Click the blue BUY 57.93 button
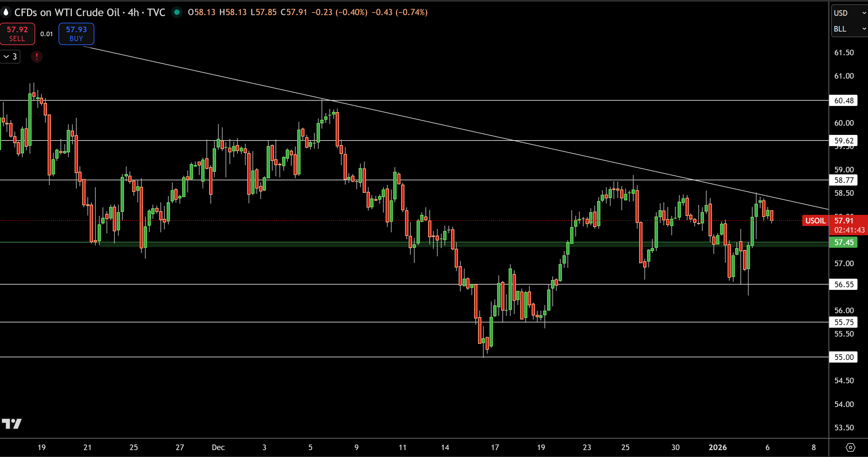This screenshot has height=457, width=868. click(76, 34)
